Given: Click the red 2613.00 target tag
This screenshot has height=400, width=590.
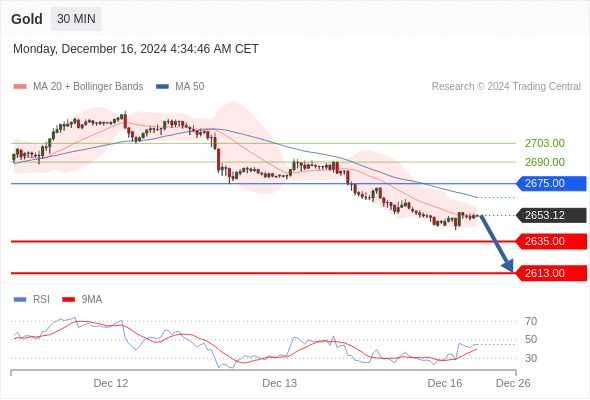Looking at the screenshot, I should [551, 273].
